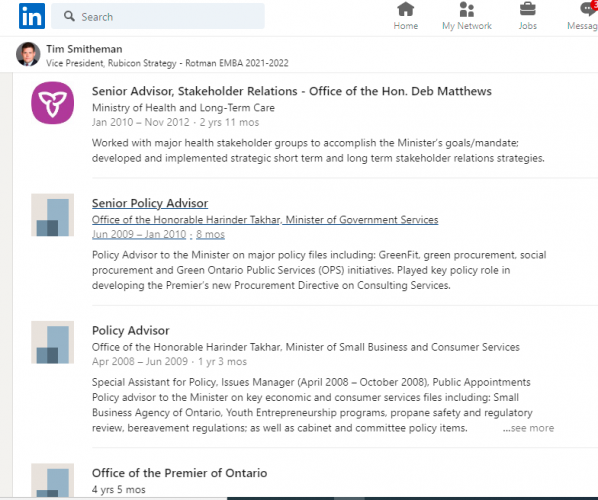Open Messaging chat bubble icon
This screenshot has height=500, width=598.
588,9
